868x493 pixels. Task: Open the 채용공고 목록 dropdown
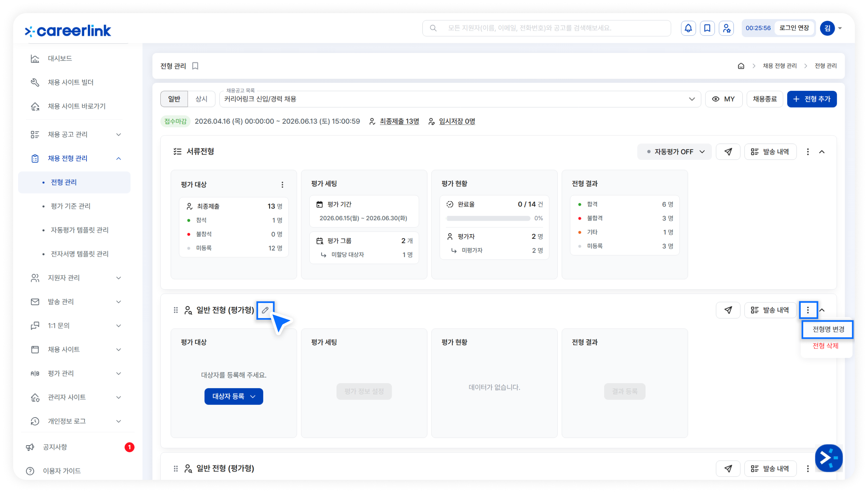pyautogui.click(x=460, y=99)
